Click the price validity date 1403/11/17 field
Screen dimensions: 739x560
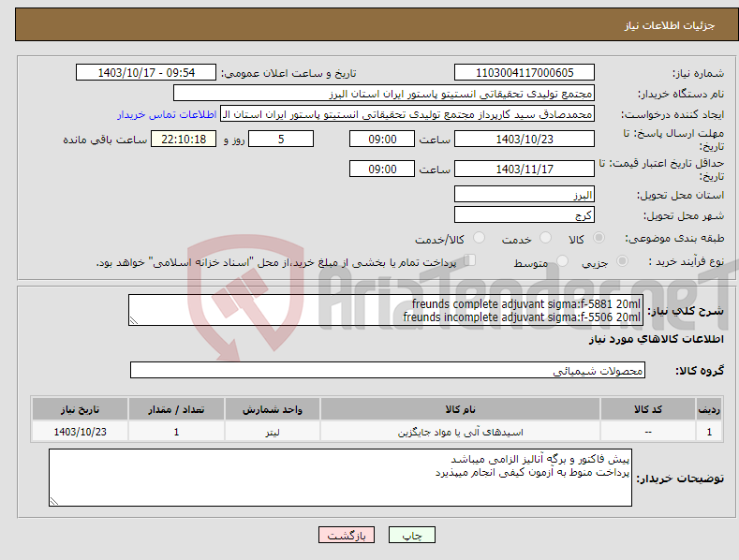525,169
